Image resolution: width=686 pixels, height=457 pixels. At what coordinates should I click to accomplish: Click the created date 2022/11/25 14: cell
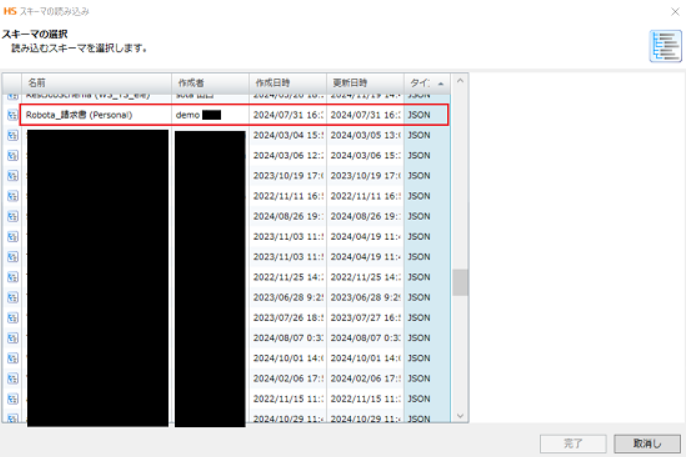click(288, 277)
